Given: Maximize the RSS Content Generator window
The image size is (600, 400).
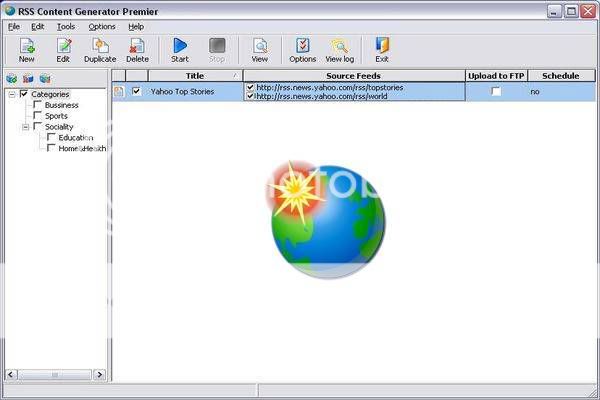Looking at the screenshot, I should click(571, 11).
